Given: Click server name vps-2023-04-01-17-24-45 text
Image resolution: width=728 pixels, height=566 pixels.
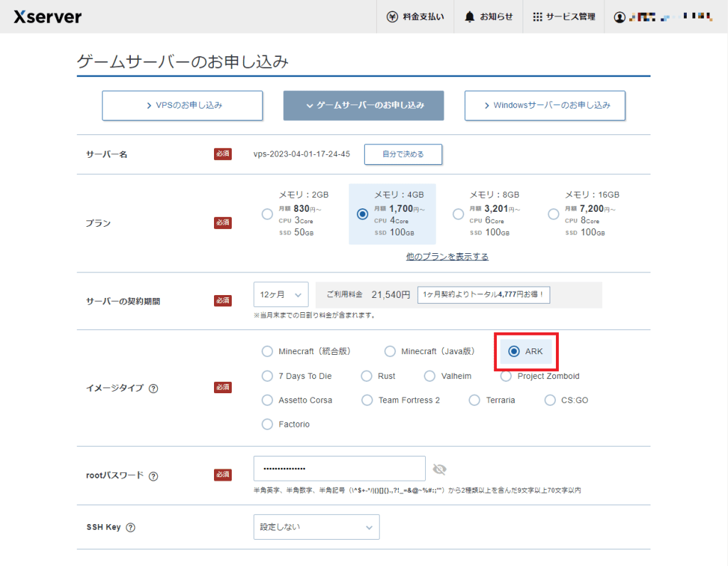Looking at the screenshot, I should tap(301, 154).
